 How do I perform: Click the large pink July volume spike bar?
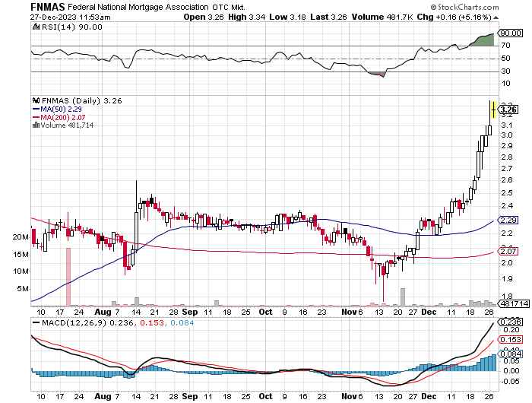pyautogui.click(x=68, y=277)
